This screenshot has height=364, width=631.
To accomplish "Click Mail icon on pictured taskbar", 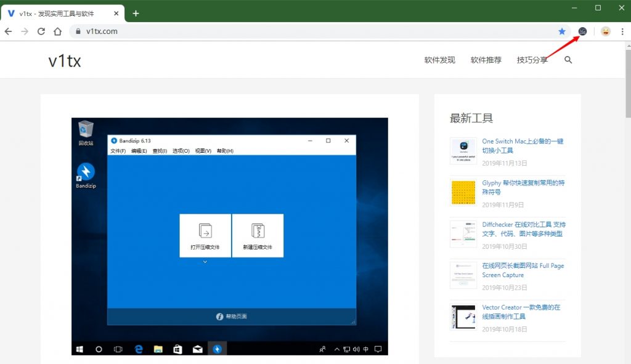I will [x=197, y=349].
